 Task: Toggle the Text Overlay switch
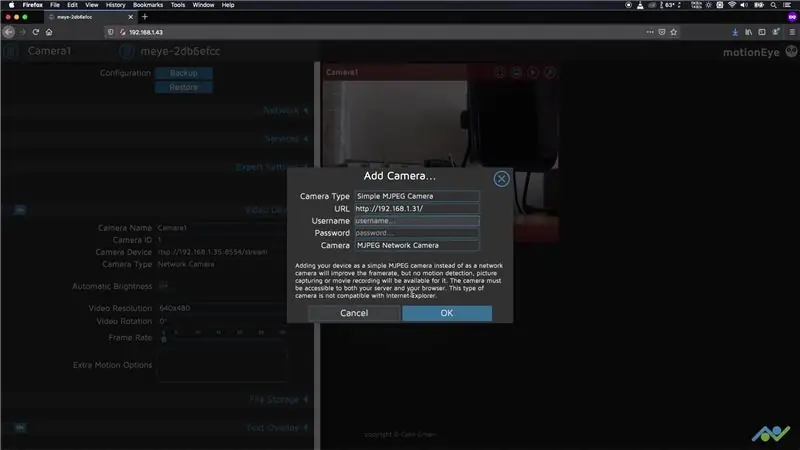coord(20,427)
